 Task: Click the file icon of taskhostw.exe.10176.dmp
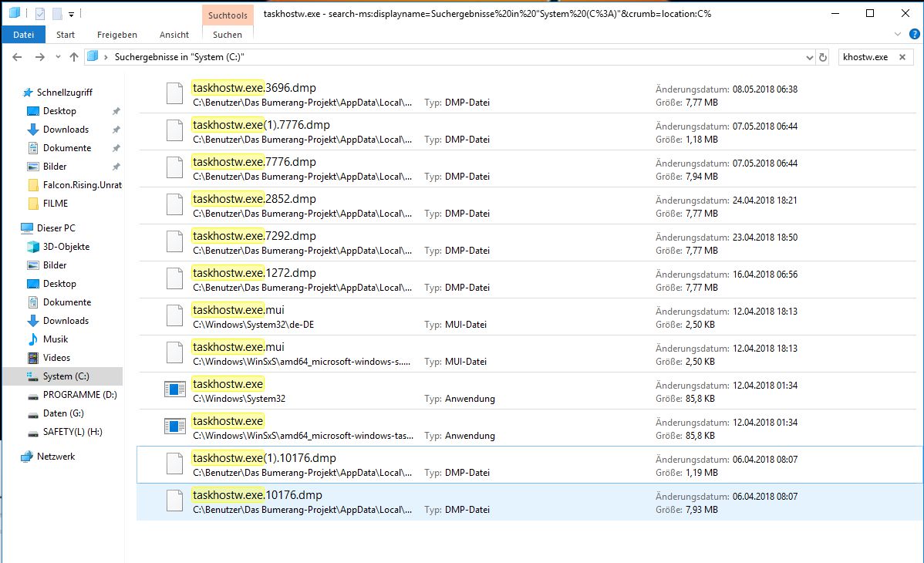(x=174, y=501)
